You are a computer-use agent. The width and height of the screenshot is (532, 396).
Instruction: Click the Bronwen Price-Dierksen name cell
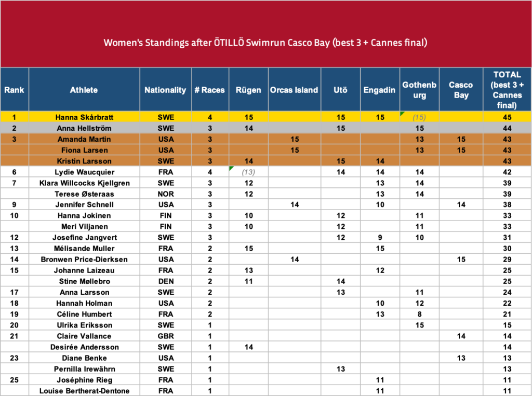click(84, 260)
